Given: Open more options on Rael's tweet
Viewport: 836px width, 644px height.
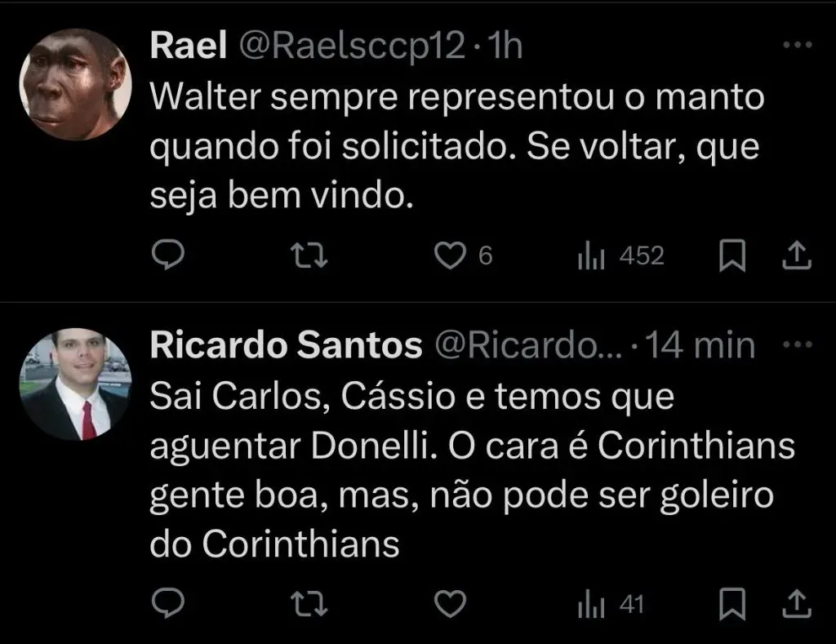Looking at the screenshot, I should point(793,47).
